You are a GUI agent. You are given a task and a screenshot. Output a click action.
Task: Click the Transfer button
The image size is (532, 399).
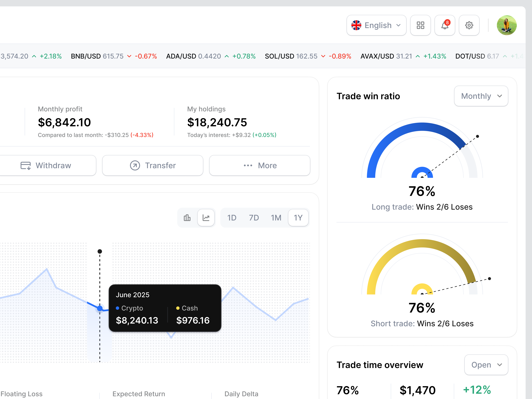pyautogui.click(x=153, y=165)
